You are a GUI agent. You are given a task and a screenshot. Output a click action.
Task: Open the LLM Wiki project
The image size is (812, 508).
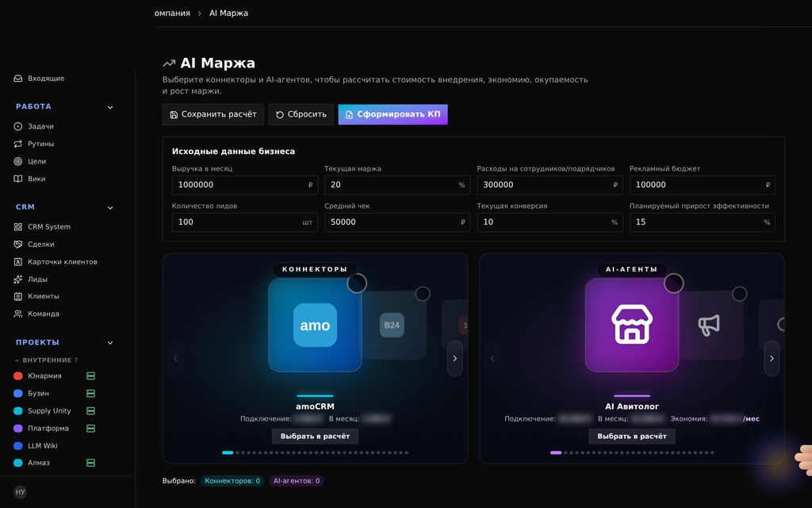point(43,446)
